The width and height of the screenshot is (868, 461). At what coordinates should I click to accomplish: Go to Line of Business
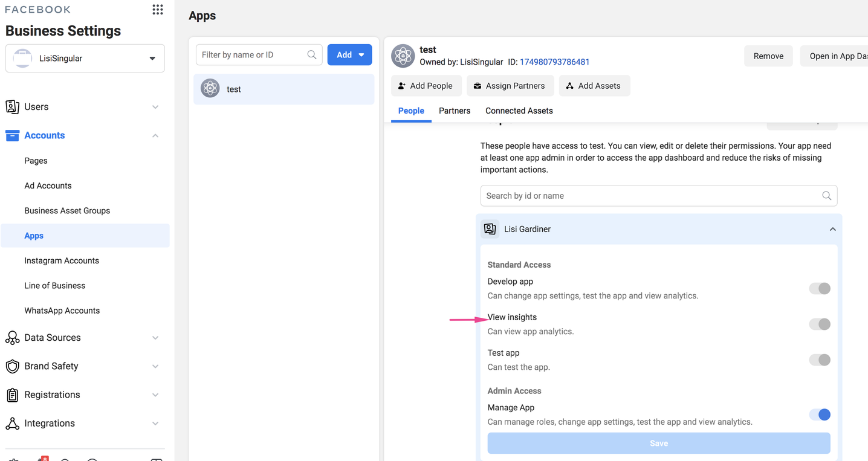55,286
